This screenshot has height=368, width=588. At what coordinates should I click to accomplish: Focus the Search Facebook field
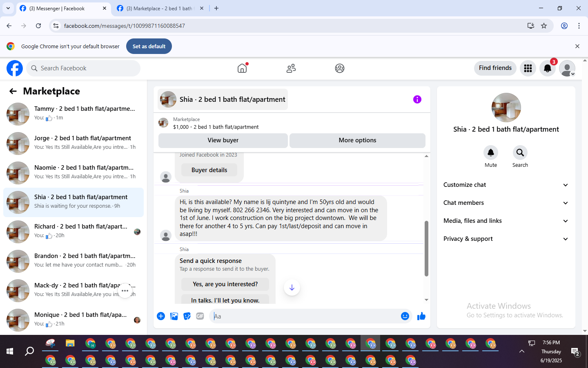pos(83,68)
